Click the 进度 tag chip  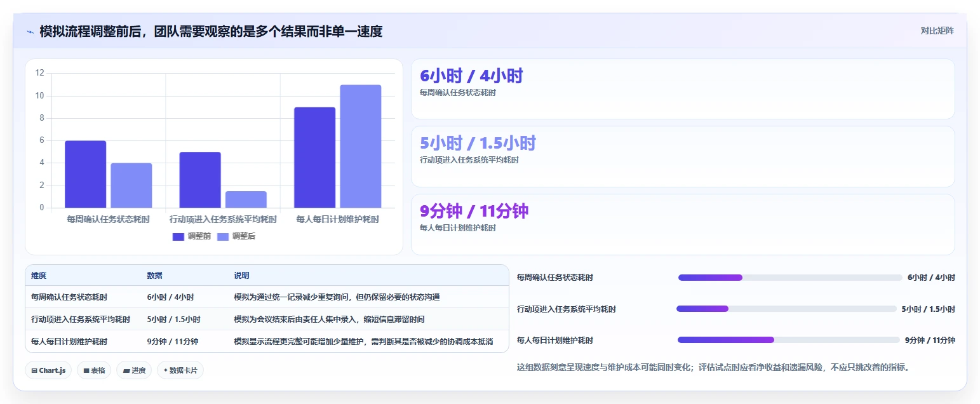click(x=134, y=370)
